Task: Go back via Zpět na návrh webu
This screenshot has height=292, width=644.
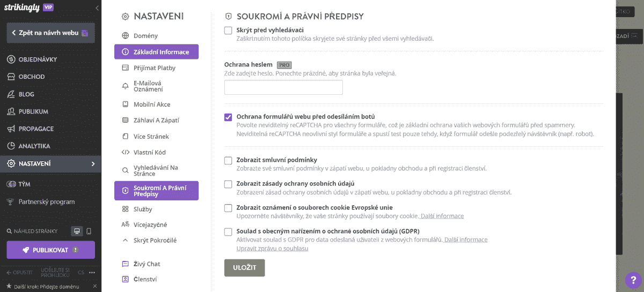Action: tap(50, 33)
